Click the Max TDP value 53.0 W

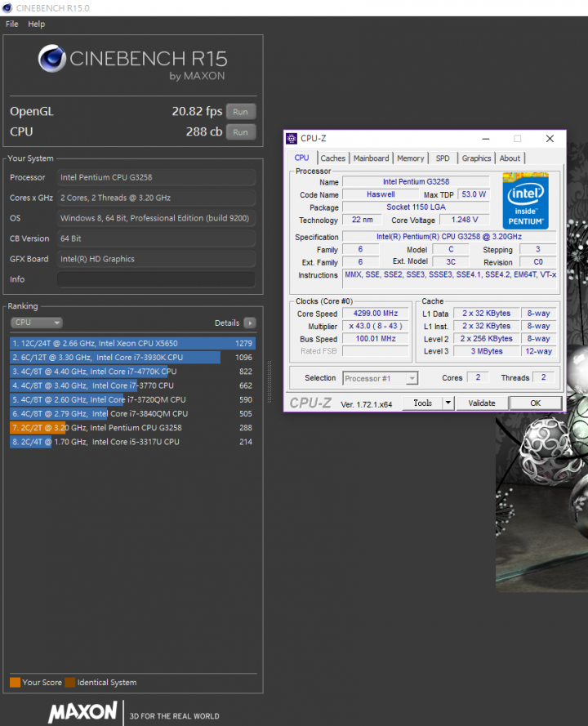(474, 194)
